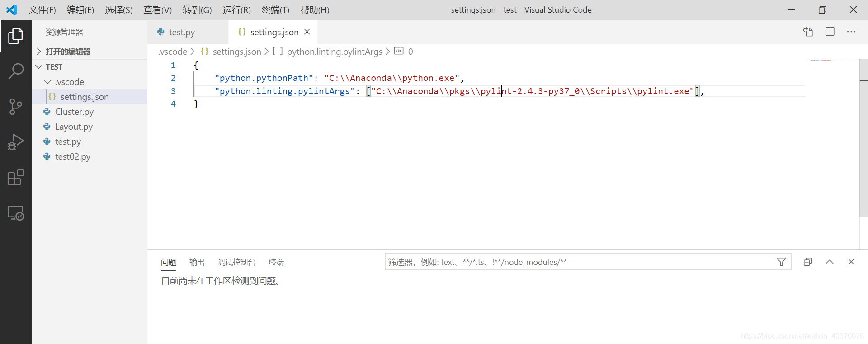Screen dimensions: 868x344
Task: Switch to the 问题 panel tab
Action: tap(168, 262)
